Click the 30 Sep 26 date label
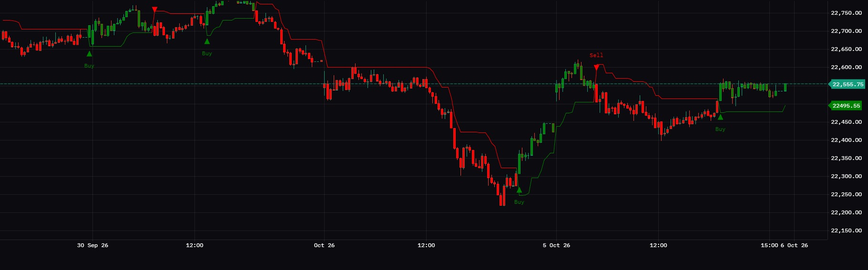This screenshot has height=270, width=868. pyautogui.click(x=92, y=245)
